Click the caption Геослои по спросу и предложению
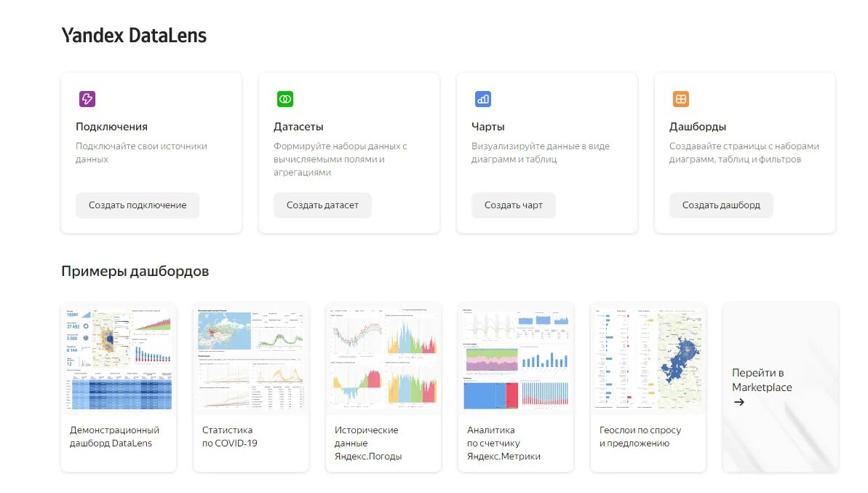868x493 pixels. pyautogui.click(x=640, y=436)
